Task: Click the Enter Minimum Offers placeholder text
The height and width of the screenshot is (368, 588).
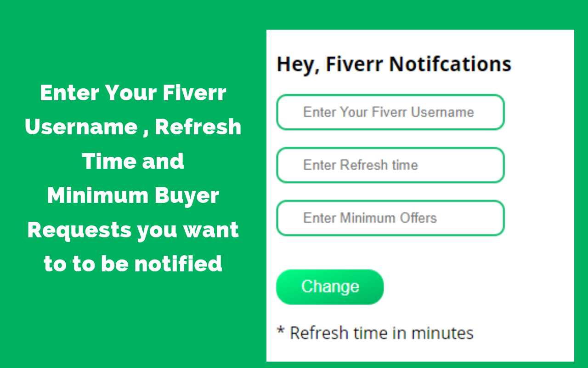Action: (x=370, y=218)
